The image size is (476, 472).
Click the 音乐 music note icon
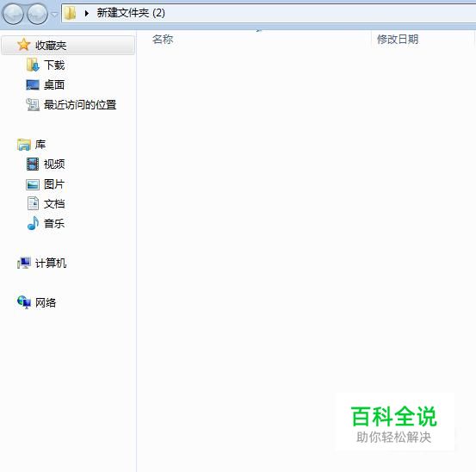[x=33, y=223]
